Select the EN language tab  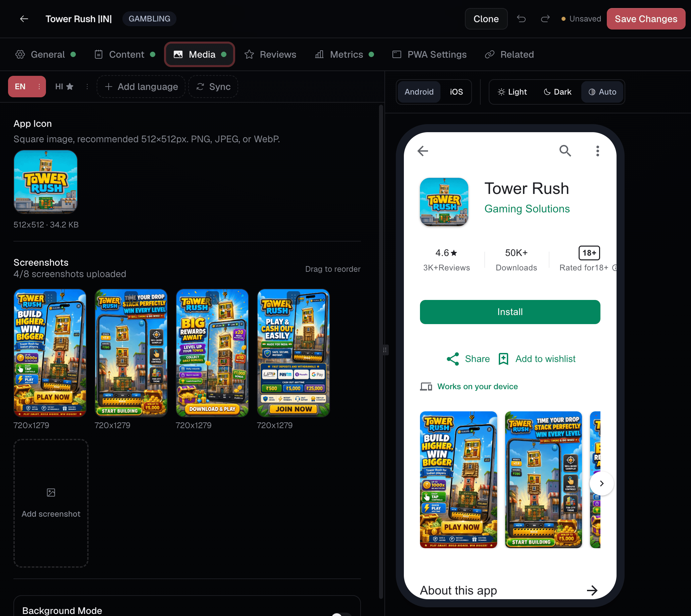coord(20,87)
